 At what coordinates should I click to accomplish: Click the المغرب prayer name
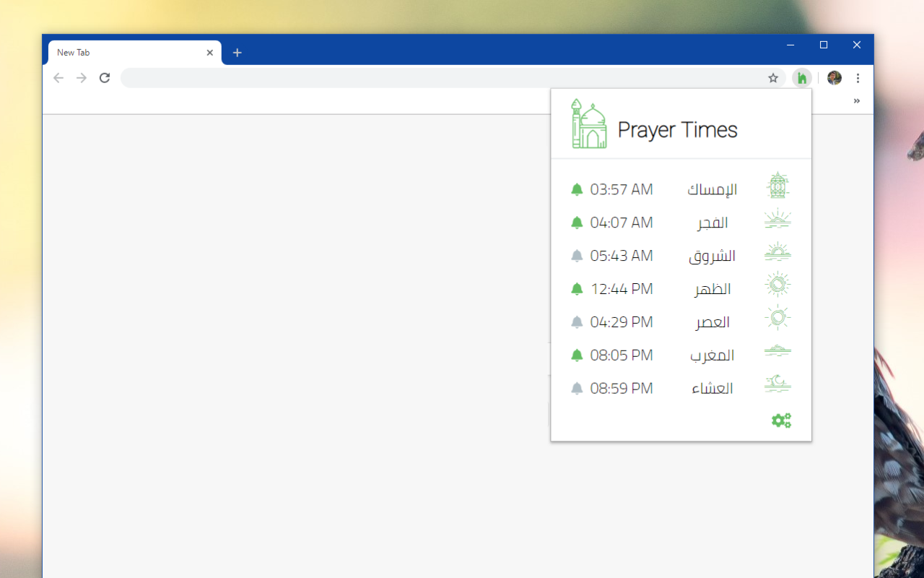point(712,355)
